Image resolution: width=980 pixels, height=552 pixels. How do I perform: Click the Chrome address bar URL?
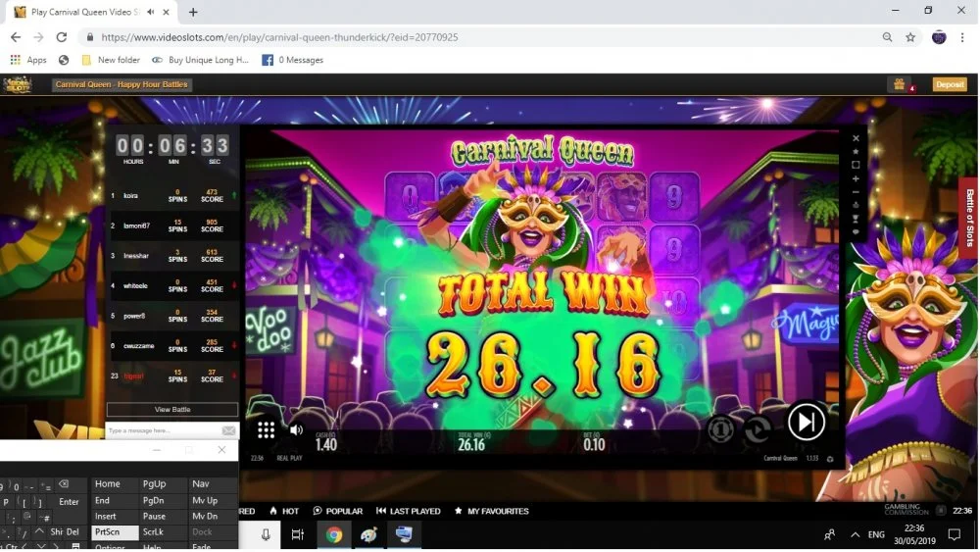[279, 37]
